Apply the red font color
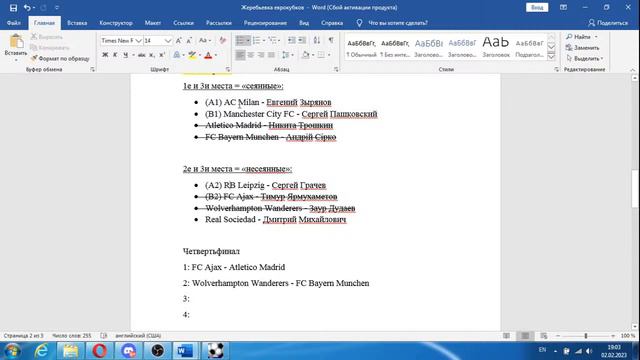The width and height of the screenshot is (640, 360). (x=208, y=55)
